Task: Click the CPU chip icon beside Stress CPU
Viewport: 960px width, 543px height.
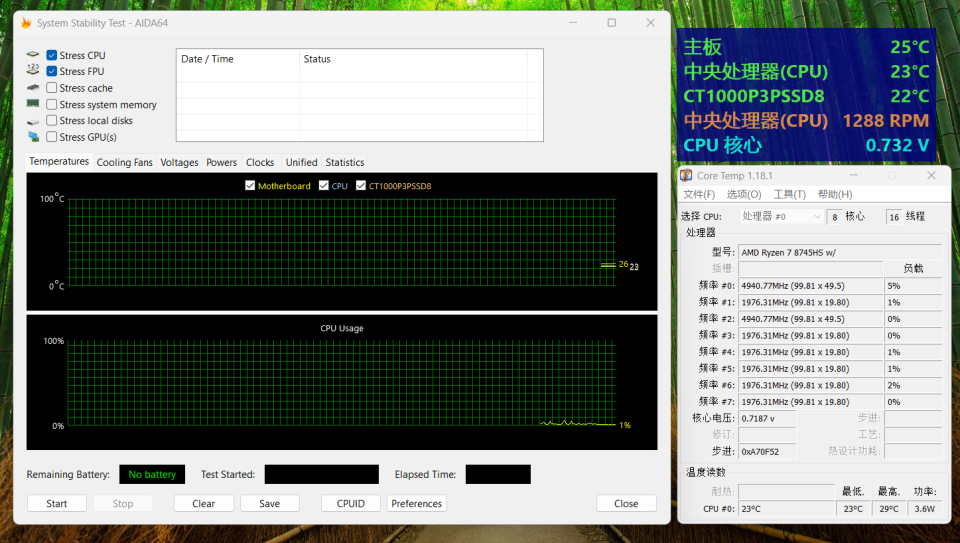Action: click(33, 55)
